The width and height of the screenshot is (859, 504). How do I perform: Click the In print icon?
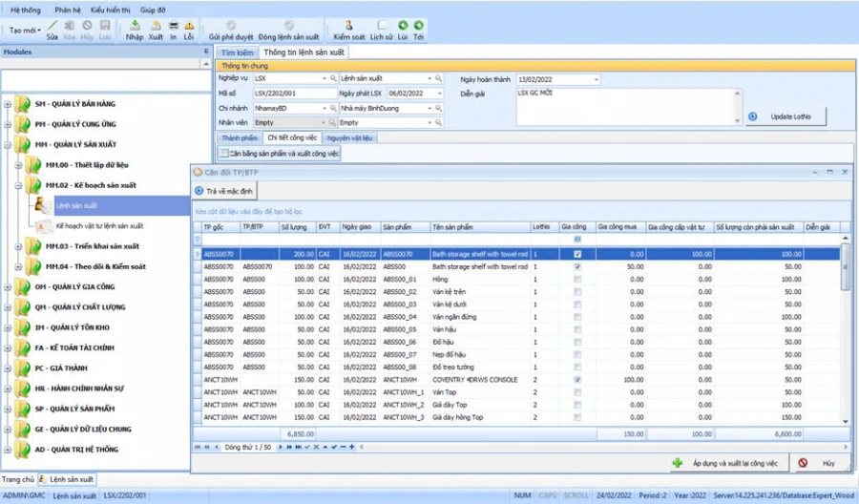173,26
